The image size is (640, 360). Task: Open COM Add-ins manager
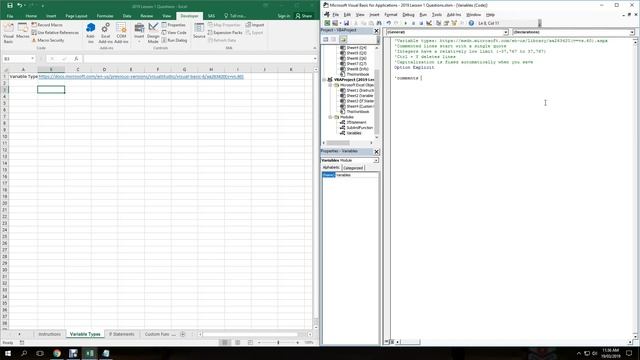click(121, 33)
